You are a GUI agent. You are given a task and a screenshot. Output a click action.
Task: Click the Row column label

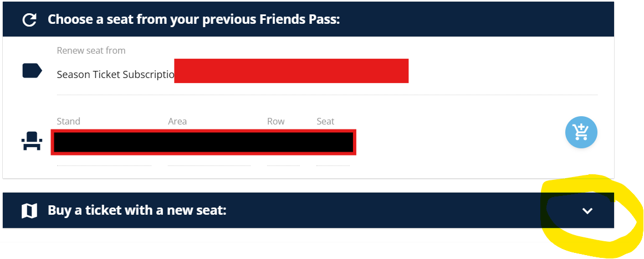tap(275, 121)
